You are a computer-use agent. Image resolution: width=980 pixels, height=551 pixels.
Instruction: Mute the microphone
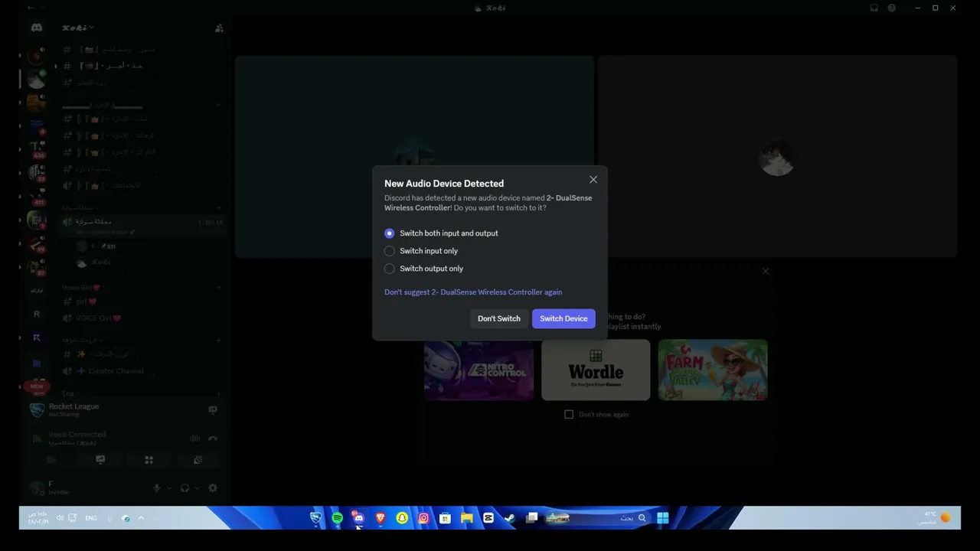pos(157,488)
